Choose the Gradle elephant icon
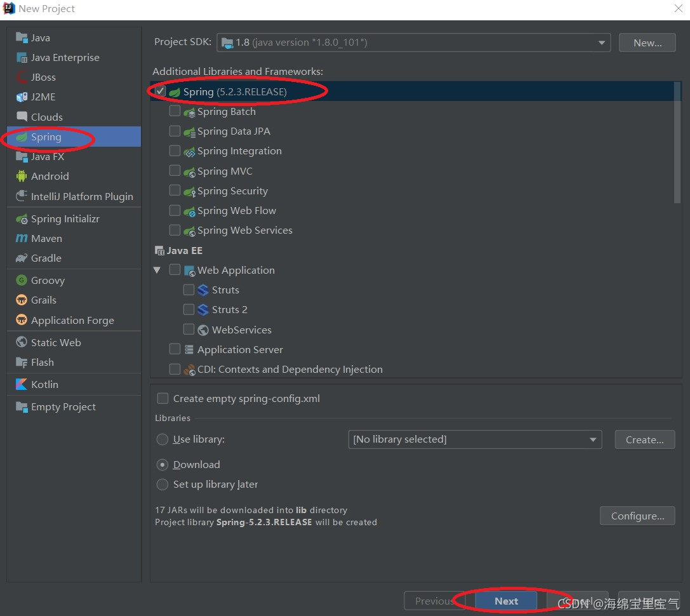 [22, 258]
